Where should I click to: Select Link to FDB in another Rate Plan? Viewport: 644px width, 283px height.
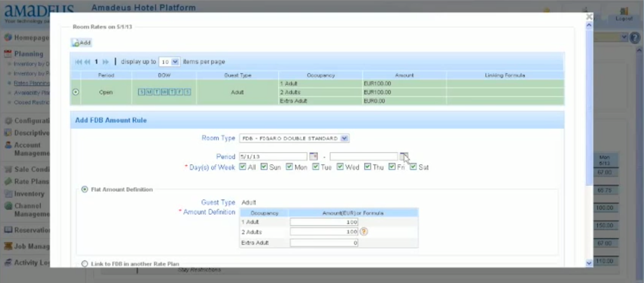[85, 264]
